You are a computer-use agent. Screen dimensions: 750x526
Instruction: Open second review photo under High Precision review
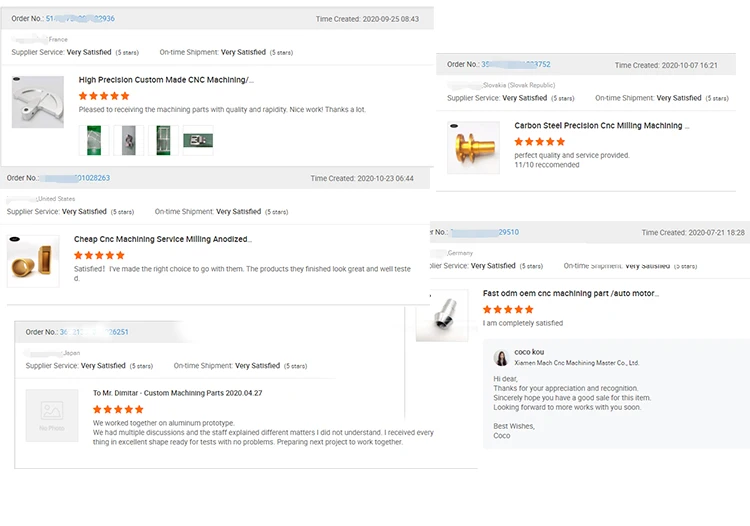128,140
